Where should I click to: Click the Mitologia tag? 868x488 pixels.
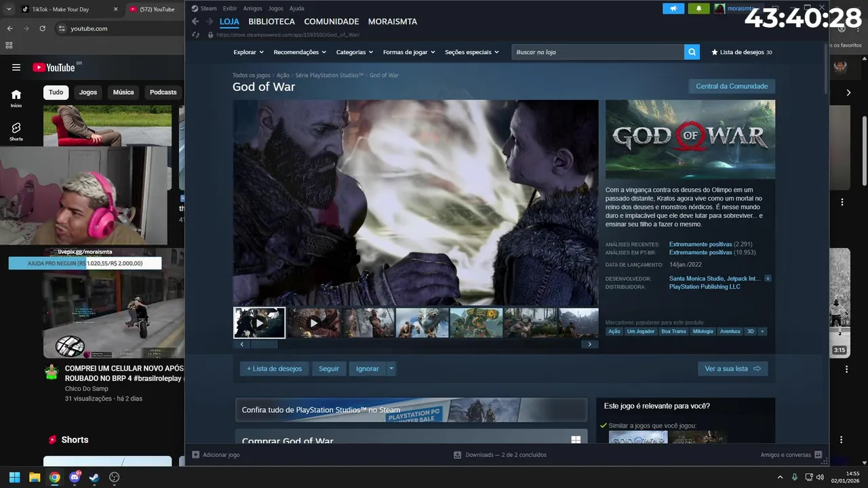(x=703, y=331)
